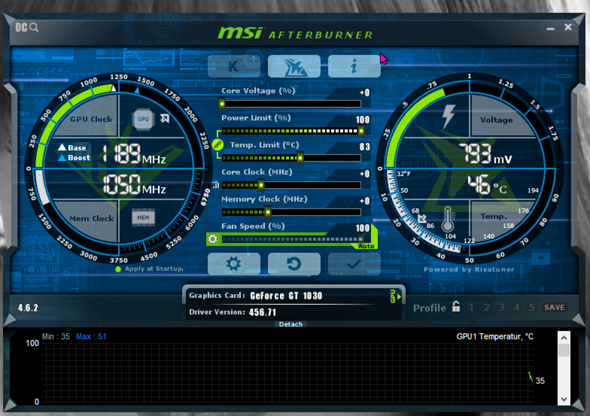590x416 pixels.
Task: Click the SAVE profile button
Action: (x=554, y=307)
